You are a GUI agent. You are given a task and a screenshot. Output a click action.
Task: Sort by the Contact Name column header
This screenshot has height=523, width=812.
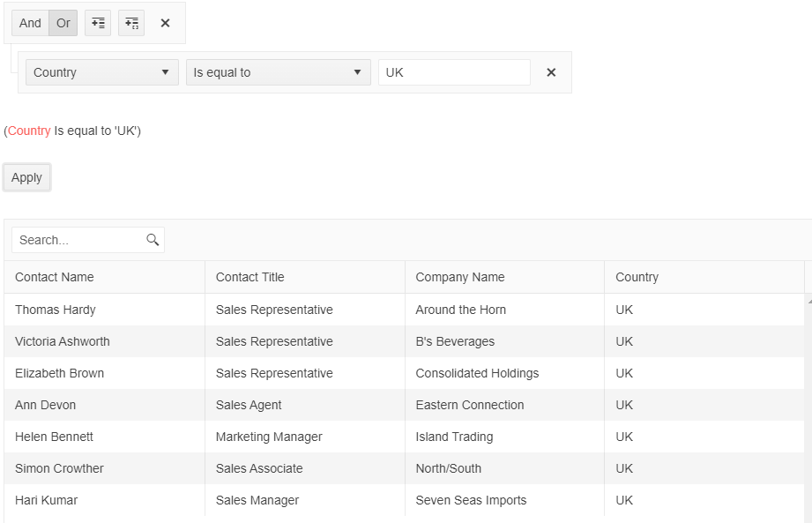click(55, 277)
